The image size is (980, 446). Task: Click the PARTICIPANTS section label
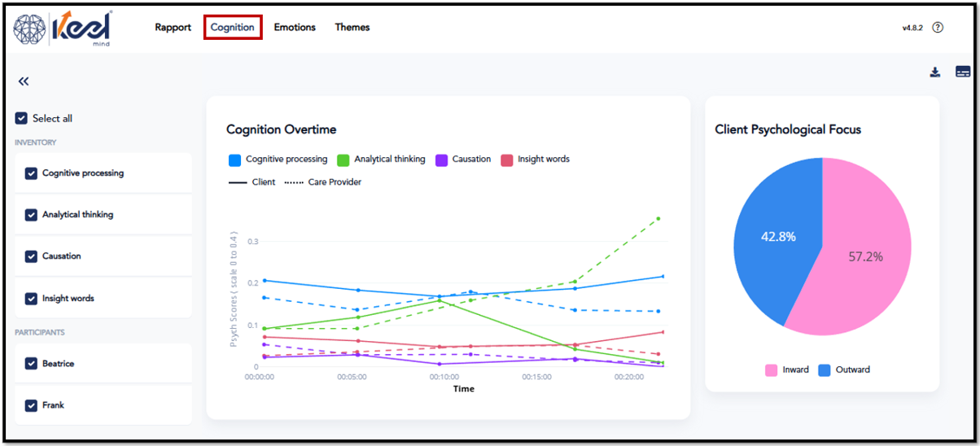pos(40,332)
